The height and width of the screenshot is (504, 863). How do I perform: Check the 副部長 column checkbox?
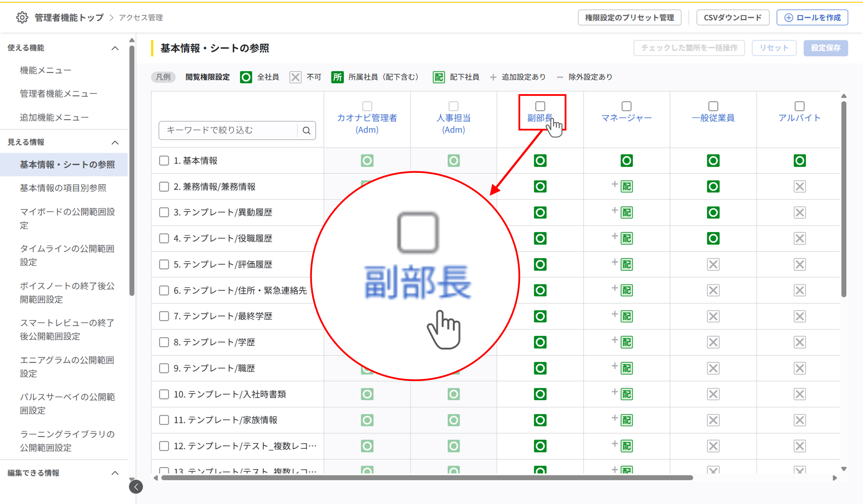[x=540, y=106]
